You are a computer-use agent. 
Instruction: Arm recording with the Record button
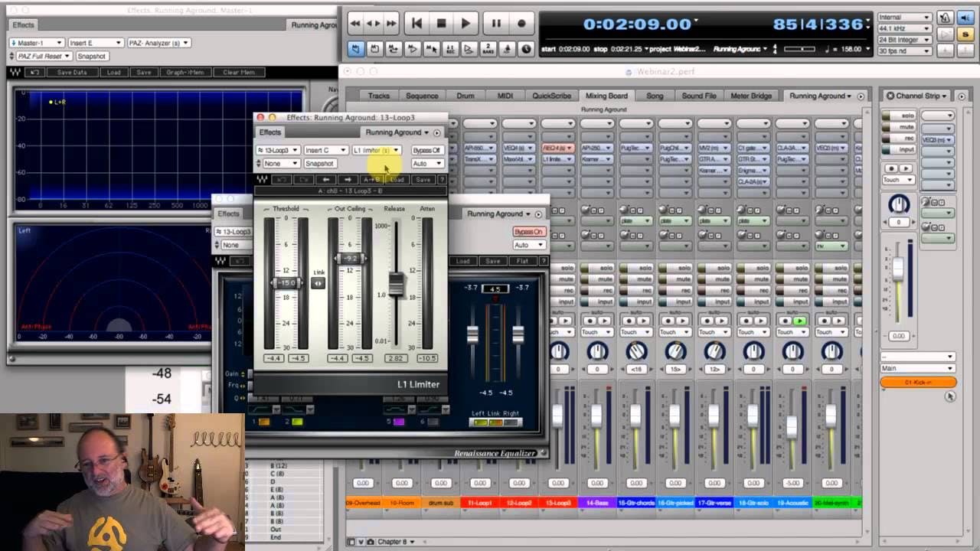coord(521,24)
